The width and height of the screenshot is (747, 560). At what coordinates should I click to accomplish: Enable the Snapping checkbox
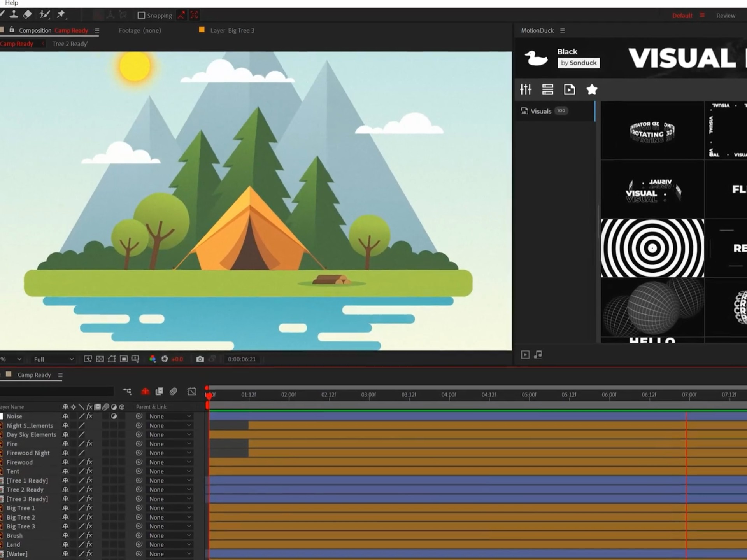point(141,16)
